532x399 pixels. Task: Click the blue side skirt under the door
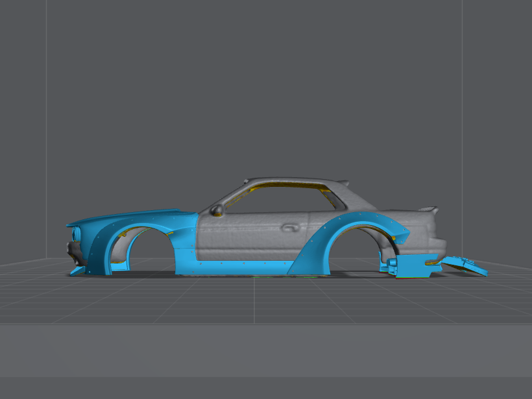[240, 267]
